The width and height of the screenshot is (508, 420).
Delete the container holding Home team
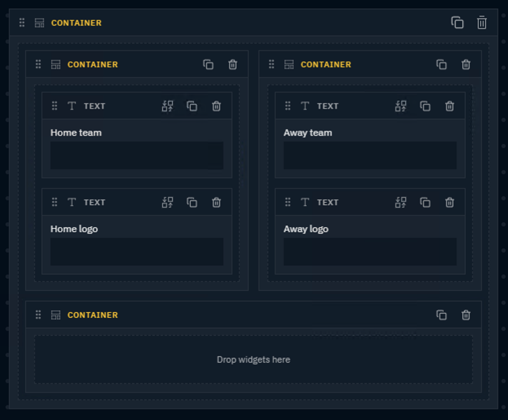pyautogui.click(x=233, y=65)
